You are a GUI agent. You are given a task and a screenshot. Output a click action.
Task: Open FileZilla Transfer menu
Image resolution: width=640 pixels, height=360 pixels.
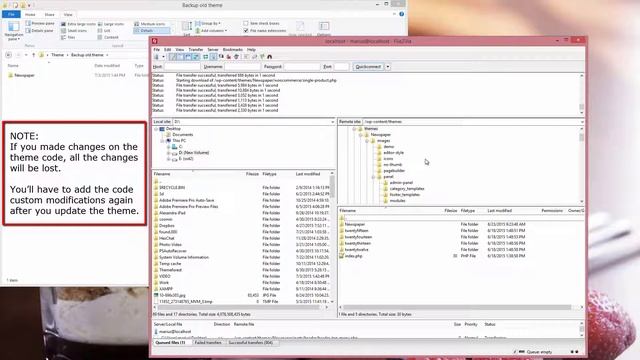(x=196, y=50)
